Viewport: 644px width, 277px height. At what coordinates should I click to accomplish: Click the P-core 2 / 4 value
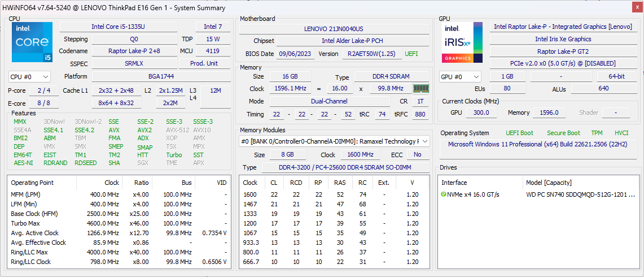[44, 90]
